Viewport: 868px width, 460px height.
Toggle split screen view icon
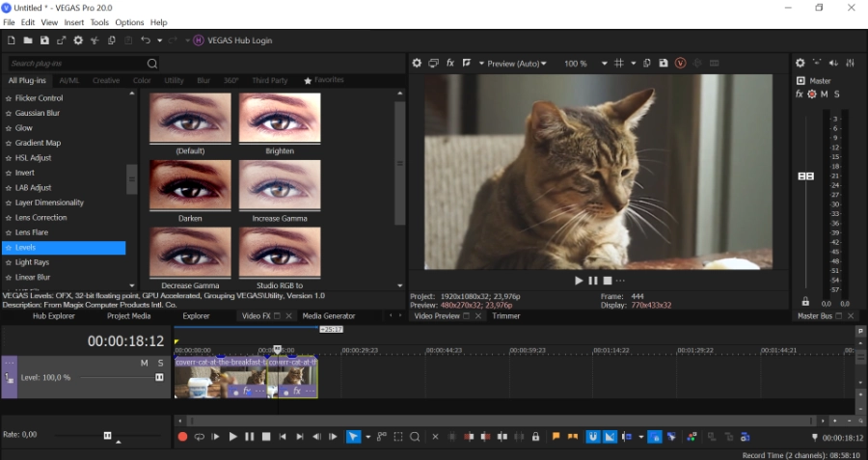tap(467, 63)
